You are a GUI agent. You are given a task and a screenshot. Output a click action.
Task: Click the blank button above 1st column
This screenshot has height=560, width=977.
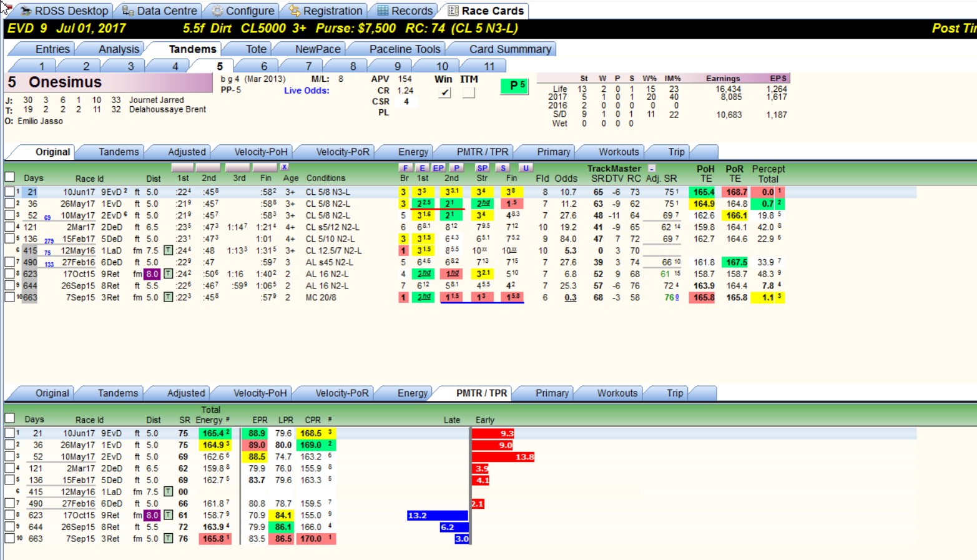tap(182, 167)
